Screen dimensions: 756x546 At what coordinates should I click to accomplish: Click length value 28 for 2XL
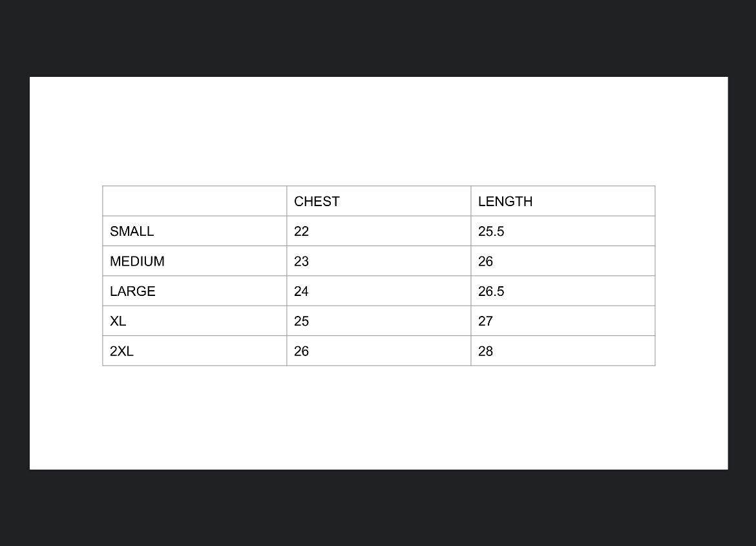coord(486,351)
